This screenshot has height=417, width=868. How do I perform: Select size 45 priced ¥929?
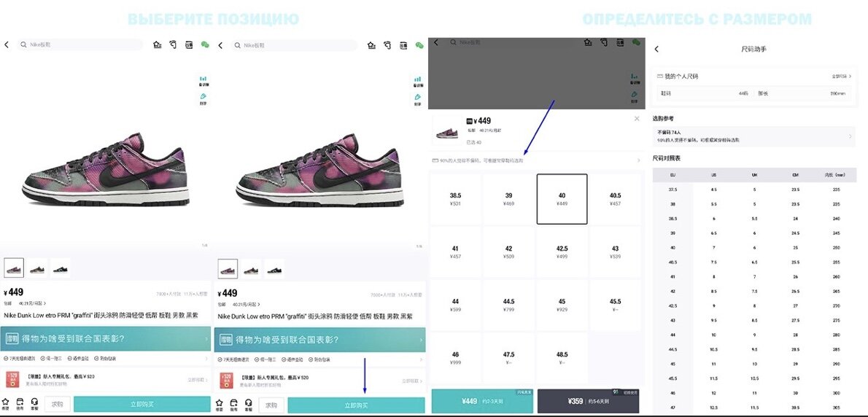[x=562, y=305]
